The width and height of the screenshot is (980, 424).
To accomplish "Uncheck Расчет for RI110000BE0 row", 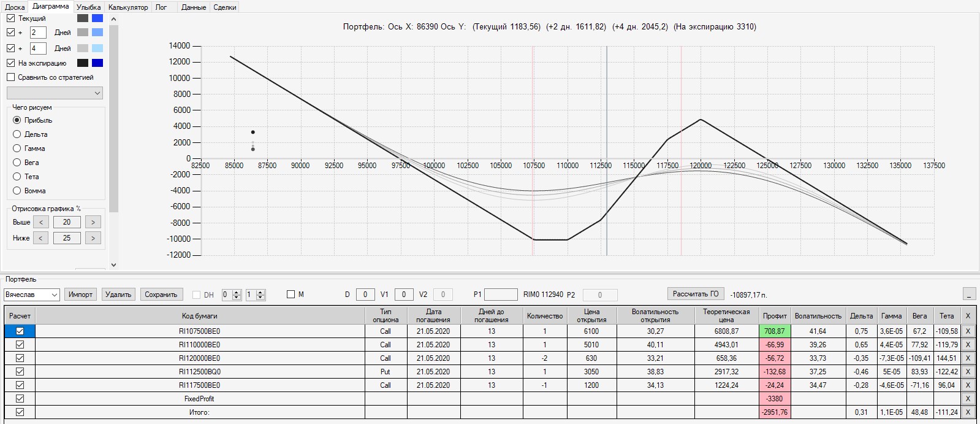I will pyautogui.click(x=20, y=345).
